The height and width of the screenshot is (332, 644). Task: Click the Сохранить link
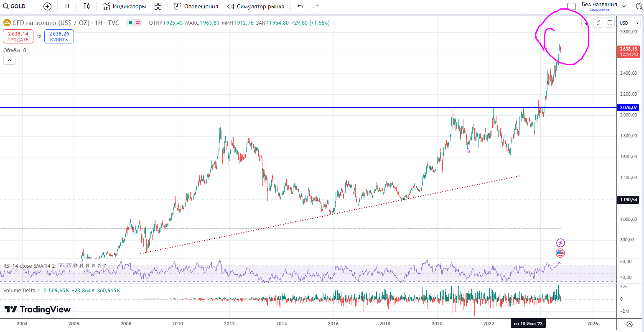[x=599, y=10]
